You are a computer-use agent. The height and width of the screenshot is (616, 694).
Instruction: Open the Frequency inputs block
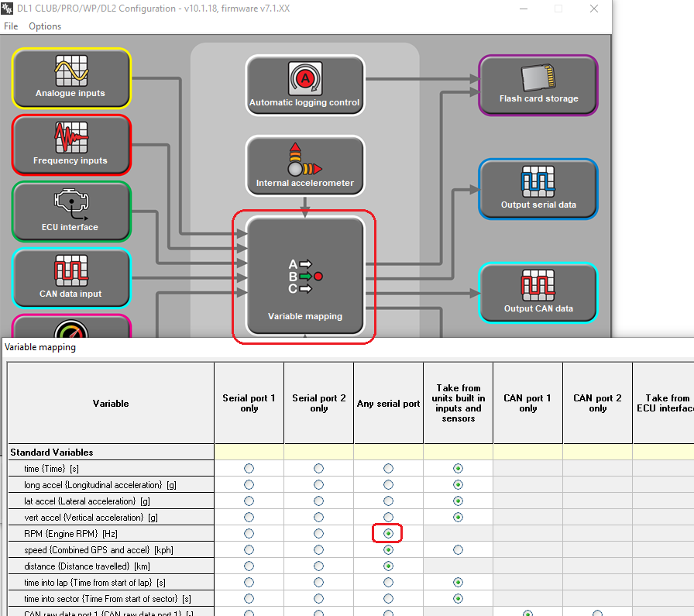pos(71,145)
